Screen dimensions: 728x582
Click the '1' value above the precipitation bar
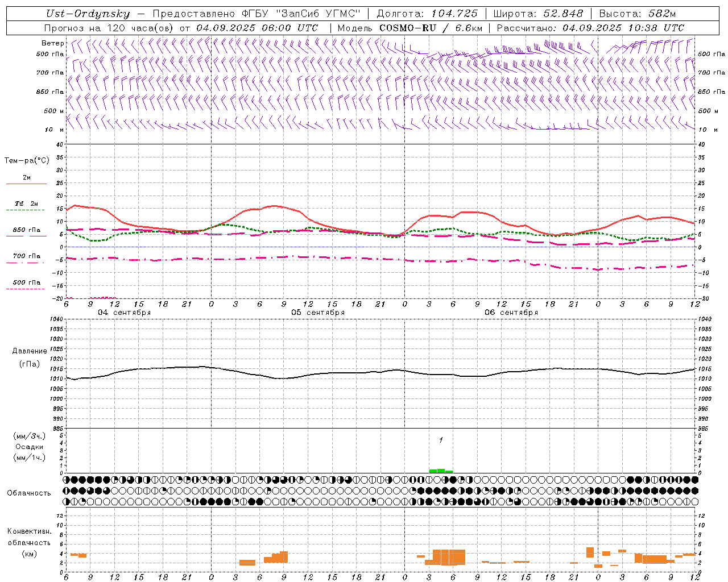pyautogui.click(x=441, y=440)
